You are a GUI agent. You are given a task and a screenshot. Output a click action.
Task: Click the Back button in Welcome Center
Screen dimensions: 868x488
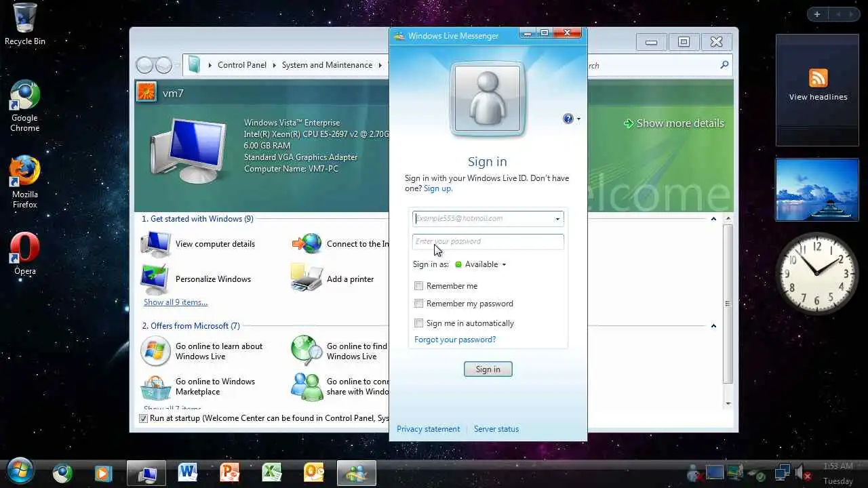point(144,65)
